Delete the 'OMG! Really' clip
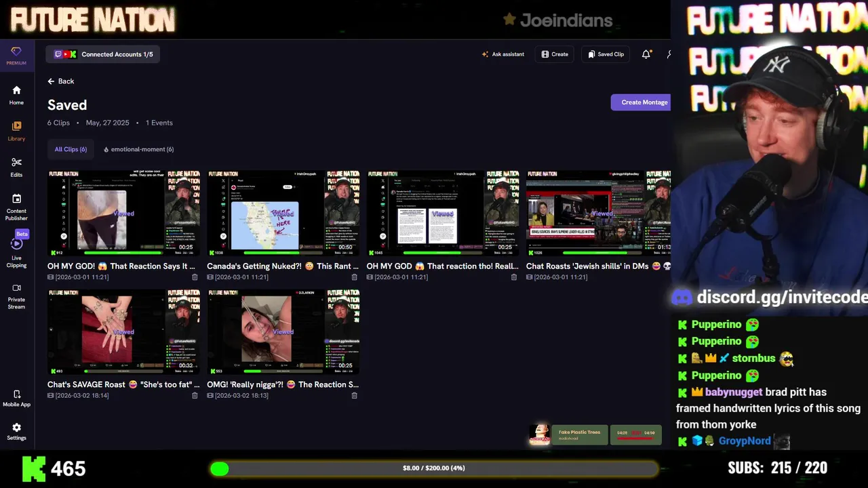This screenshot has width=868, height=488. coord(354,395)
